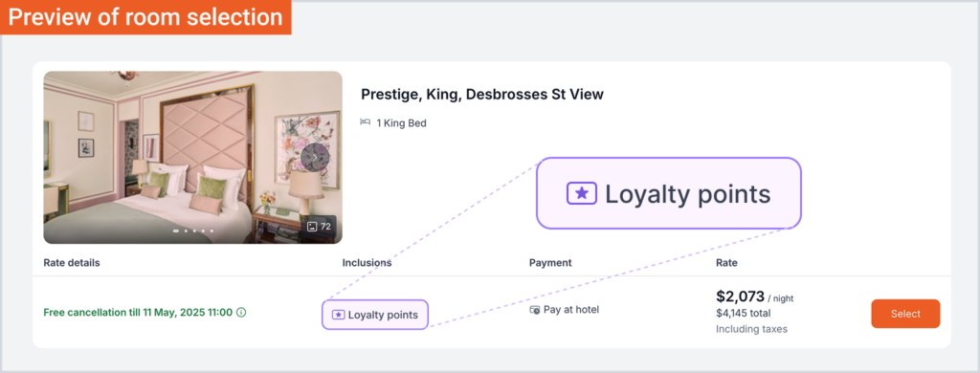Viewport: 980px width, 373px height.
Task: Click the Rate details column header
Action: 71,263
